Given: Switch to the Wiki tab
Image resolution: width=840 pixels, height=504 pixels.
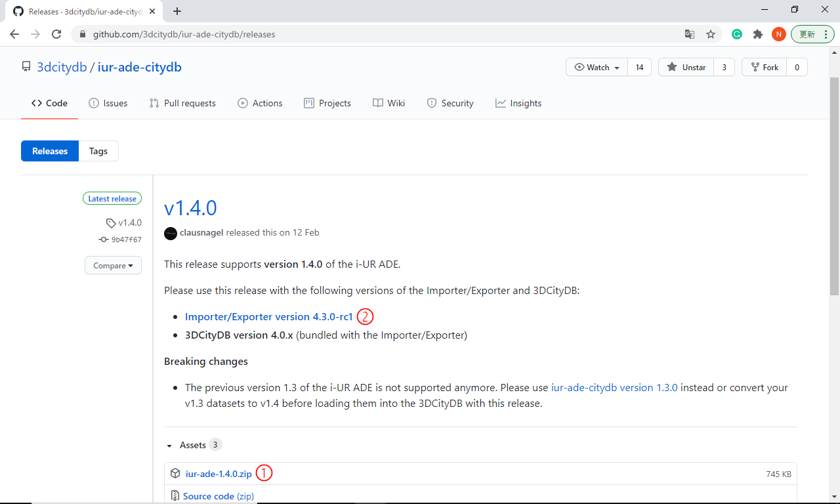Looking at the screenshot, I should (388, 103).
